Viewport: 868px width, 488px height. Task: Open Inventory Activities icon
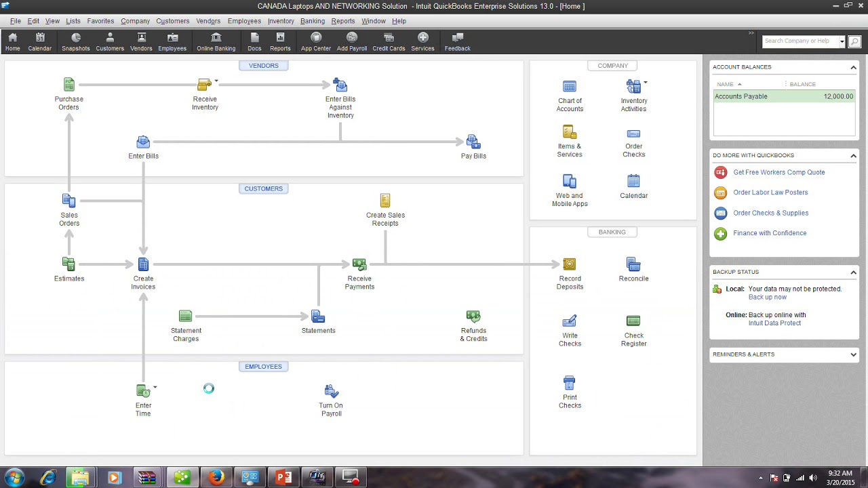point(633,87)
